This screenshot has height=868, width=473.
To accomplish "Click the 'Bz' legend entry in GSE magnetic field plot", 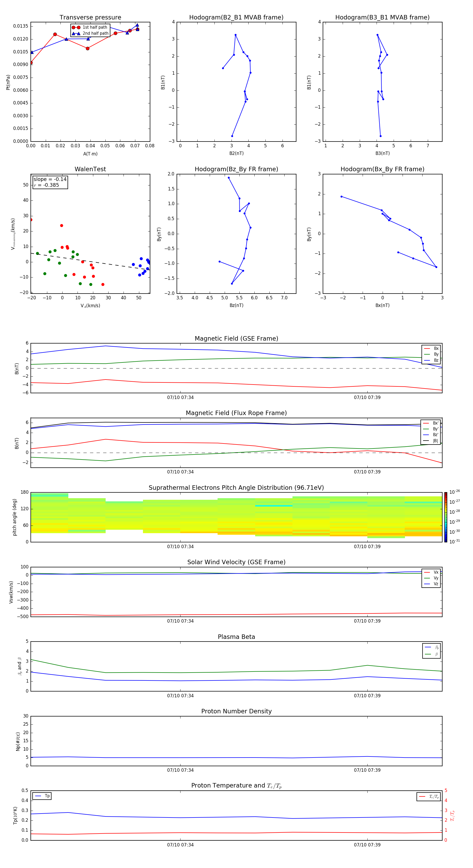I will coord(431,360).
